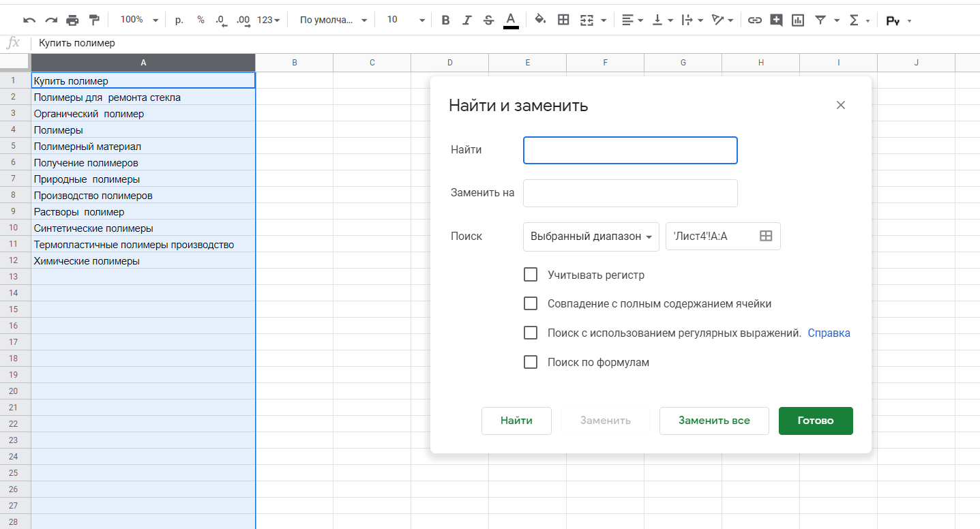This screenshot has height=529, width=980.
Task: Enable the 'Поиск по формулам' checkbox
Action: pos(531,362)
